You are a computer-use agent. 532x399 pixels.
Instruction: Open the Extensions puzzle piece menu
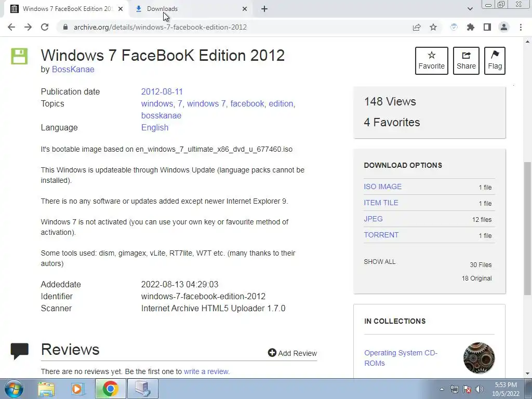[470, 27]
